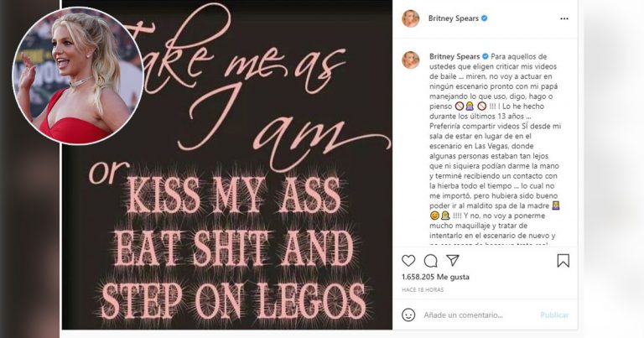Open Britney Spears profile from header name
Image resolution: width=644 pixels, height=338 pixels.
pyautogui.click(x=452, y=18)
